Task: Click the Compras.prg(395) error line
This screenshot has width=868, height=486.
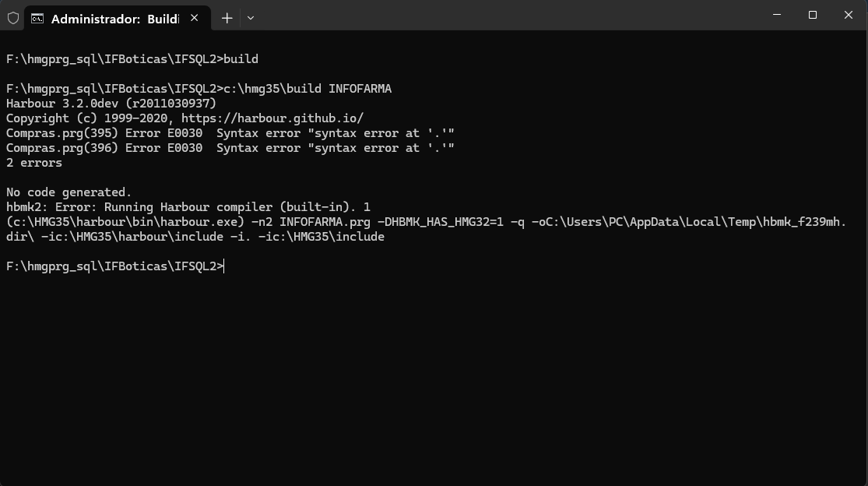Action: point(230,133)
